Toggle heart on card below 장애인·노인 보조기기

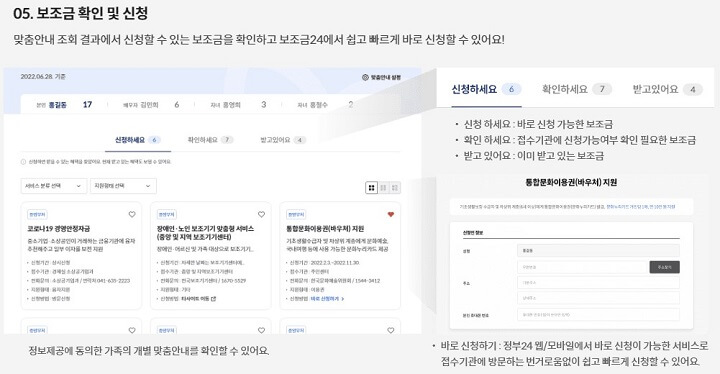click(x=261, y=330)
